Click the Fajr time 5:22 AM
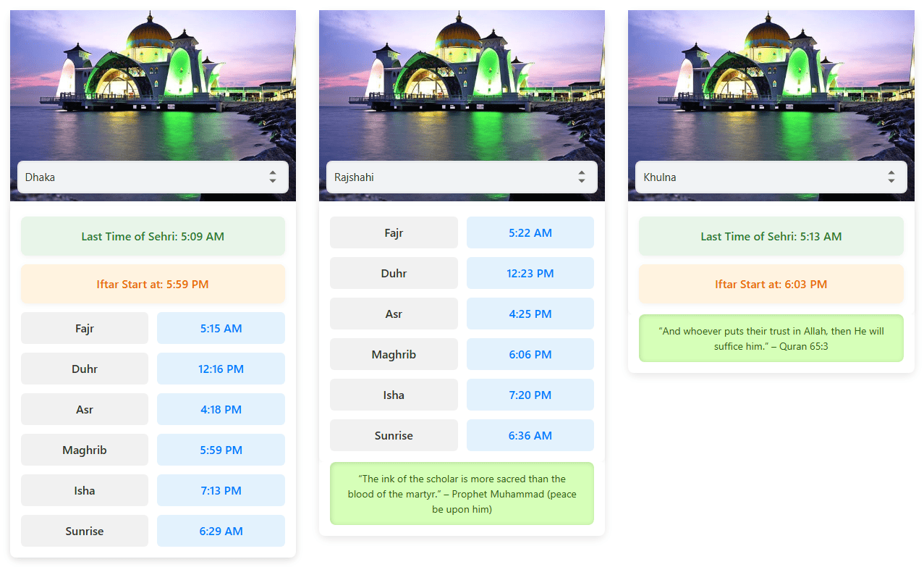This screenshot has height=567, width=924. (530, 232)
